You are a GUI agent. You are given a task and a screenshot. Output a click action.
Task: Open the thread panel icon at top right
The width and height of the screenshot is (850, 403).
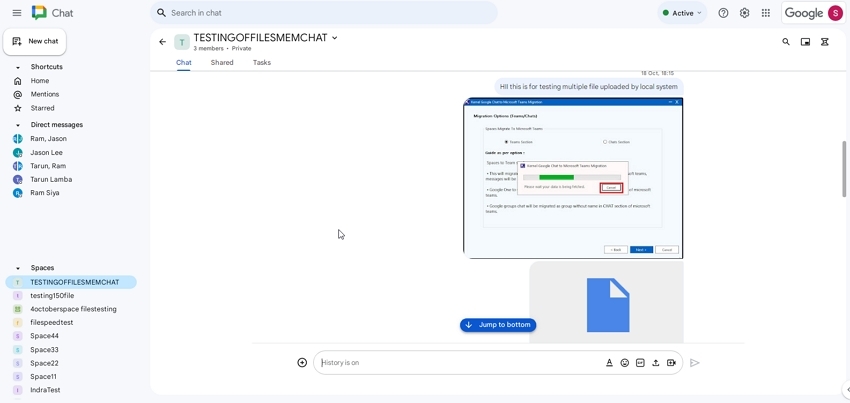[825, 42]
